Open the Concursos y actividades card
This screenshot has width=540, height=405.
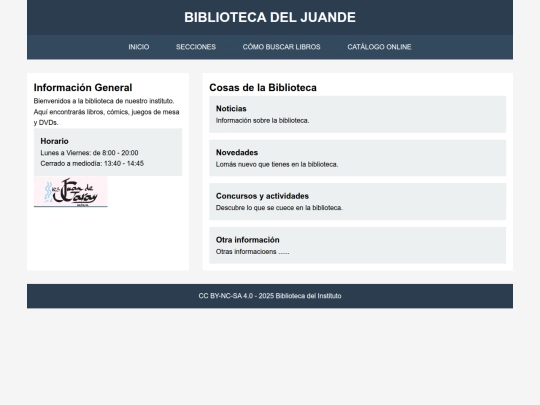[357, 201]
